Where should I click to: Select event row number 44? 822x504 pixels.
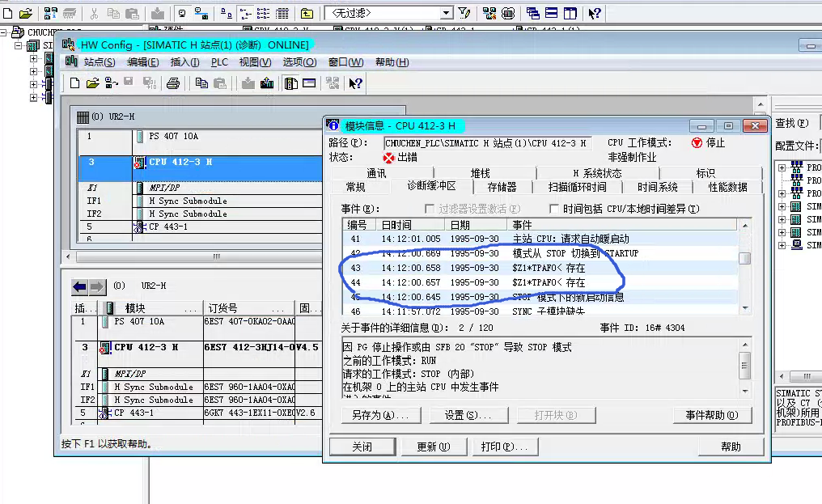click(x=540, y=282)
